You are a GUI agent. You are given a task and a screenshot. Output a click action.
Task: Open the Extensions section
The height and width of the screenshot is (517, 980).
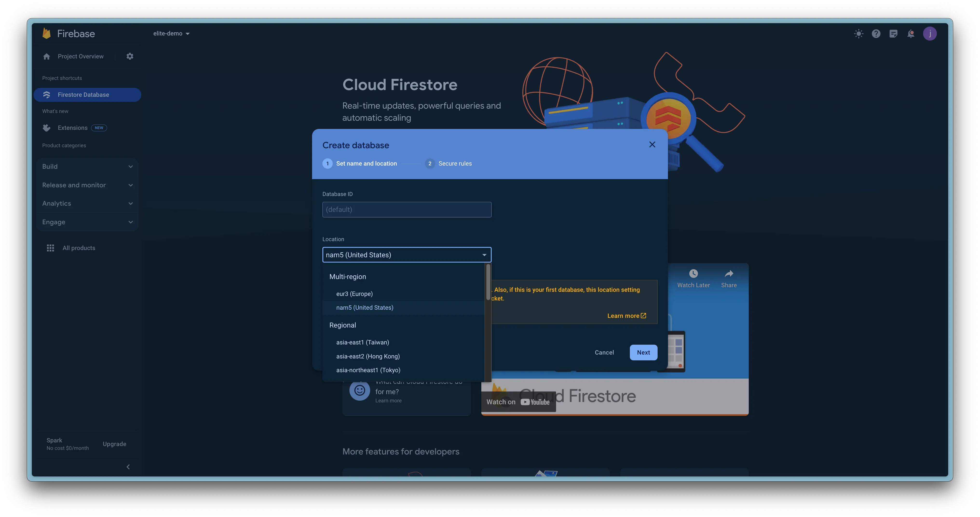click(x=73, y=127)
